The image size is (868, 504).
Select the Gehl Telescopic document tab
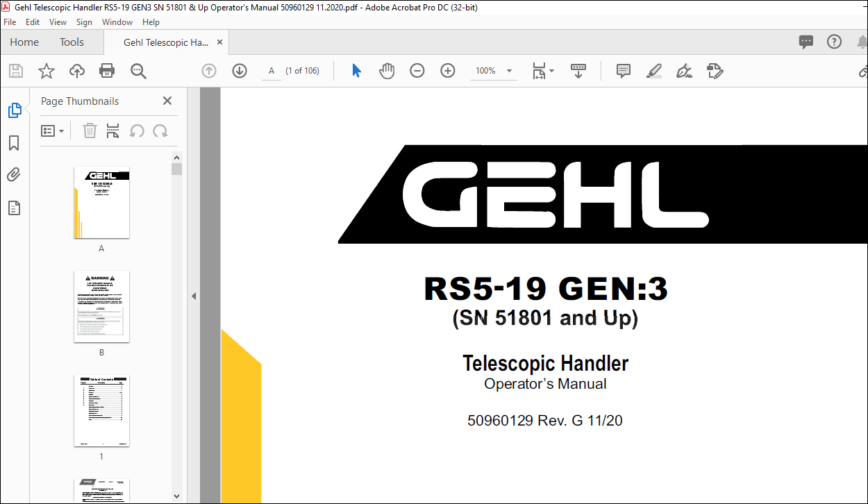tap(165, 42)
